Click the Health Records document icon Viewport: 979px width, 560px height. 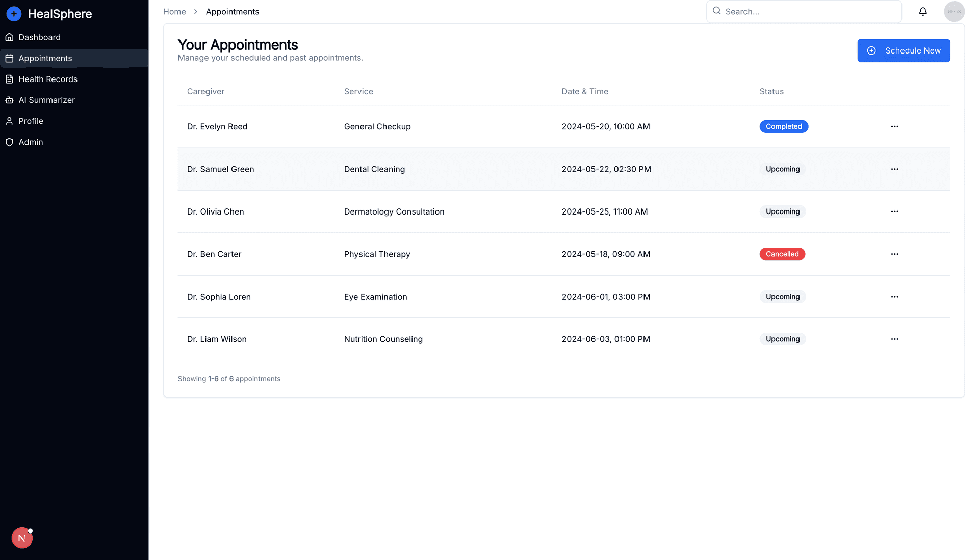(x=9, y=79)
